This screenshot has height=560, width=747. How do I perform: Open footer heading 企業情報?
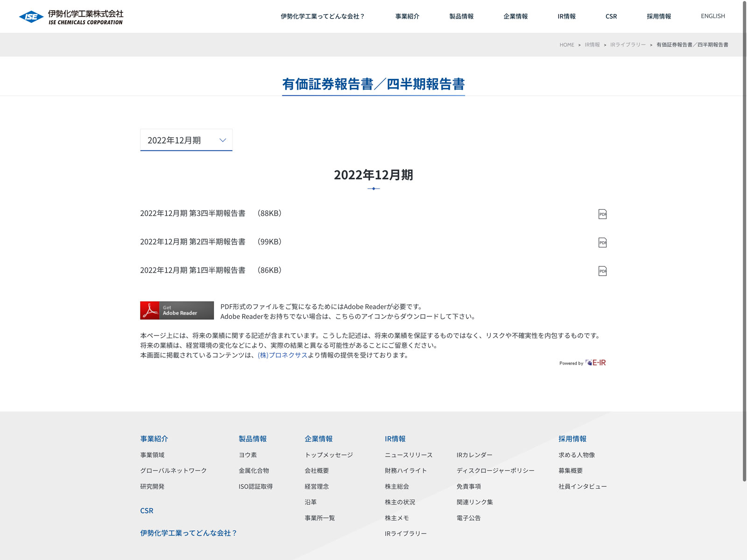(319, 439)
